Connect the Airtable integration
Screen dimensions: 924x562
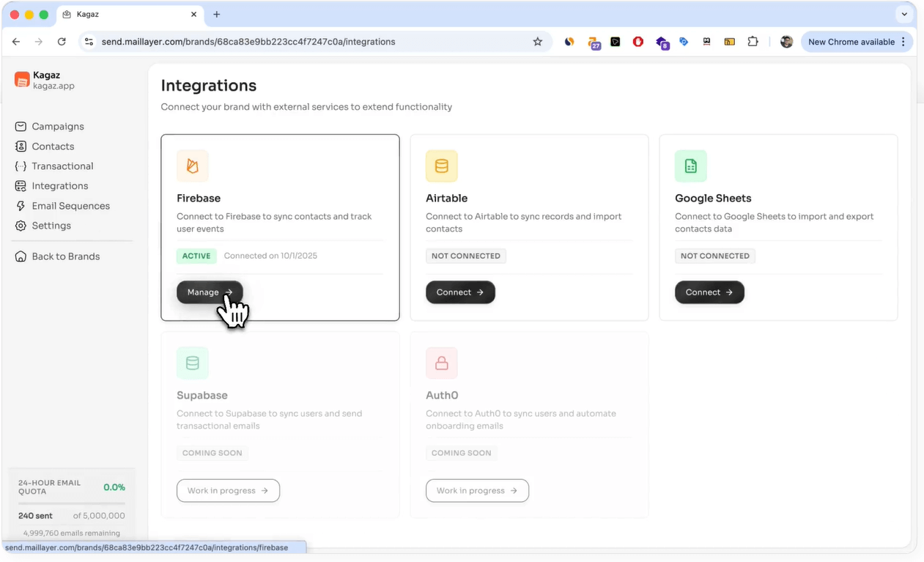tap(460, 292)
